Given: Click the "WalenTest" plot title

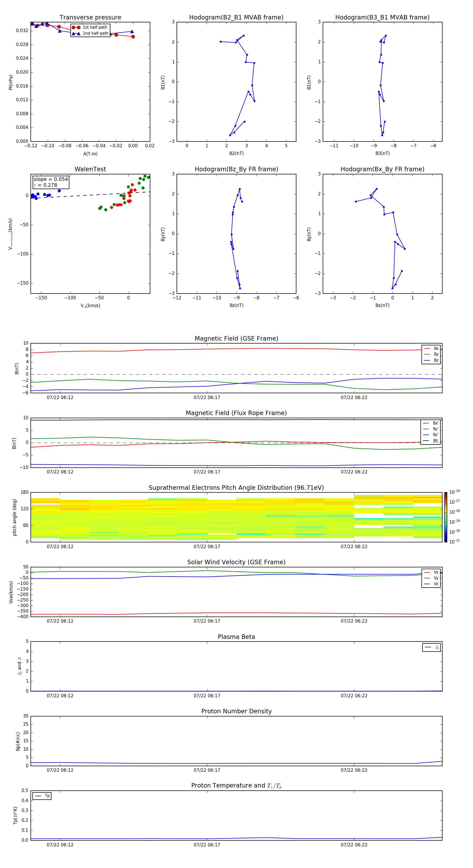Looking at the screenshot, I should point(90,169).
